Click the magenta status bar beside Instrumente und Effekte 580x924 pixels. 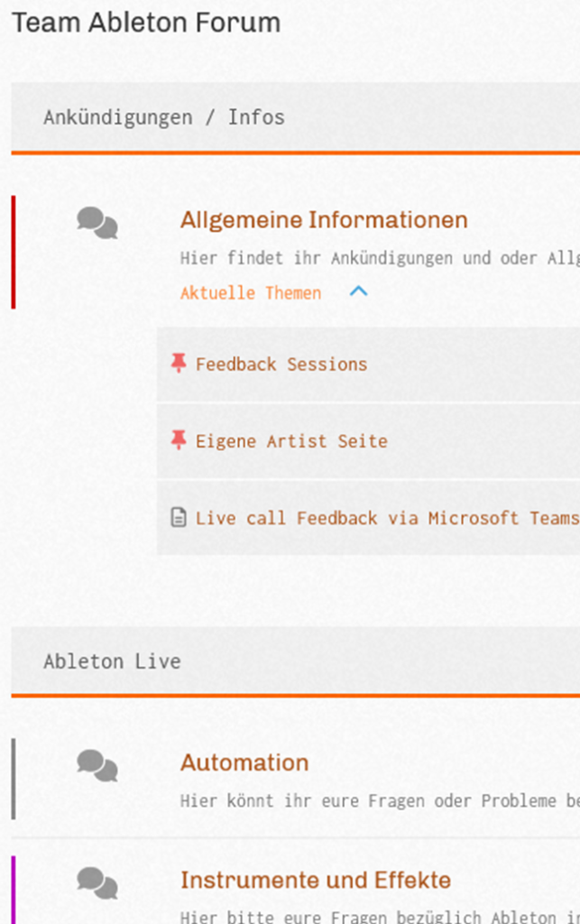pyautogui.click(x=14, y=890)
